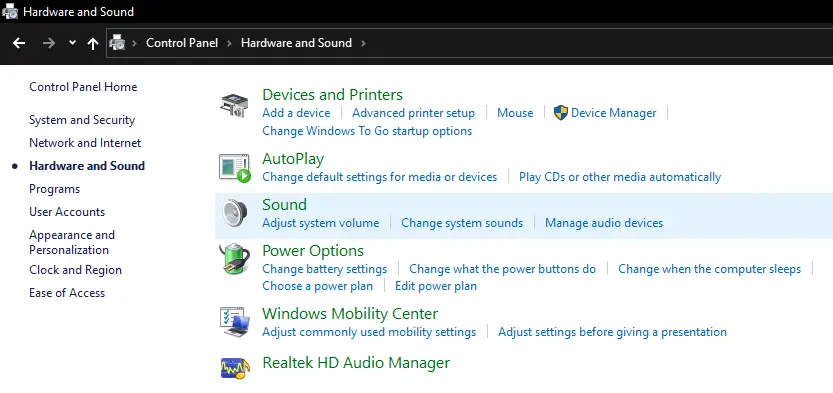Launch Device Manager

tap(614, 113)
